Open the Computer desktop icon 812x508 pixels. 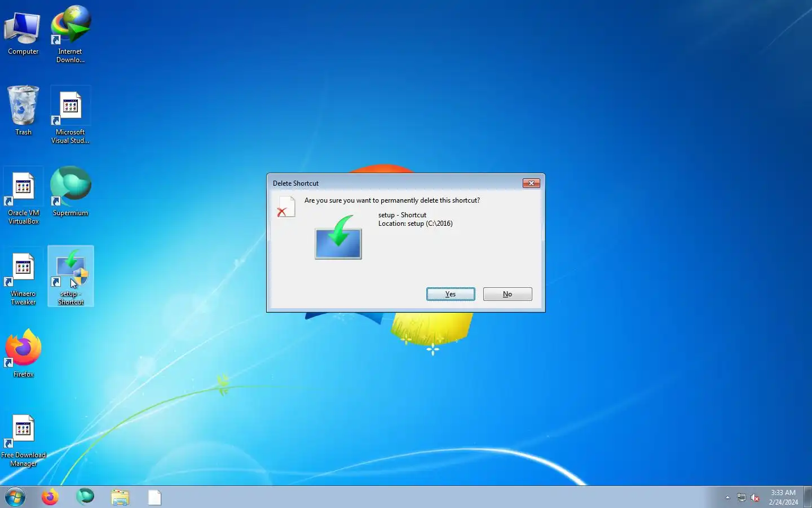tap(23, 33)
